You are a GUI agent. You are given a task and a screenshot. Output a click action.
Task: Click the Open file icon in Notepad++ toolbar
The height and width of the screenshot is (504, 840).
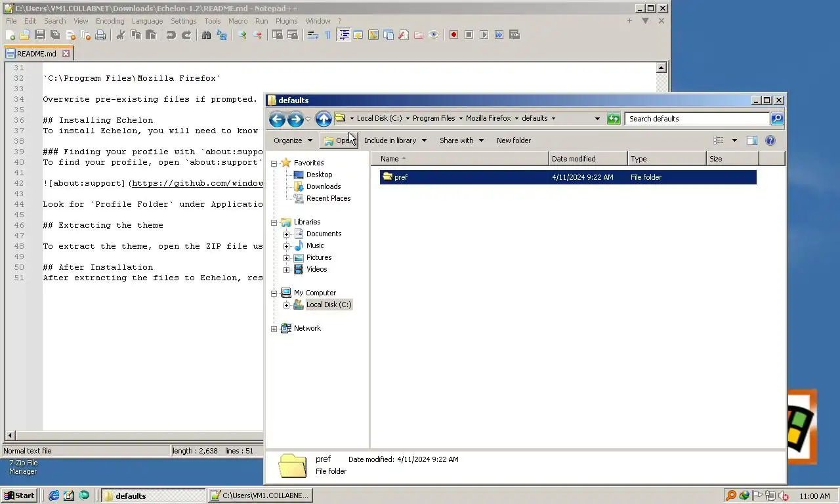(x=25, y=35)
